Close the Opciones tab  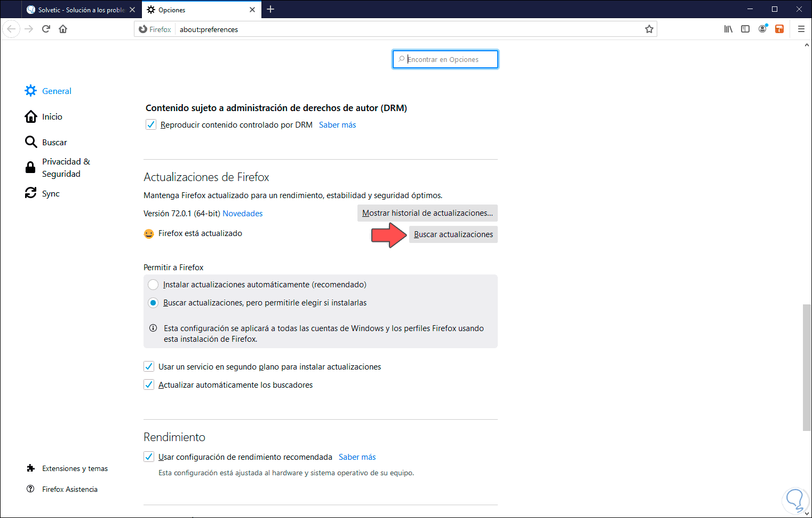pyautogui.click(x=252, y=10)
